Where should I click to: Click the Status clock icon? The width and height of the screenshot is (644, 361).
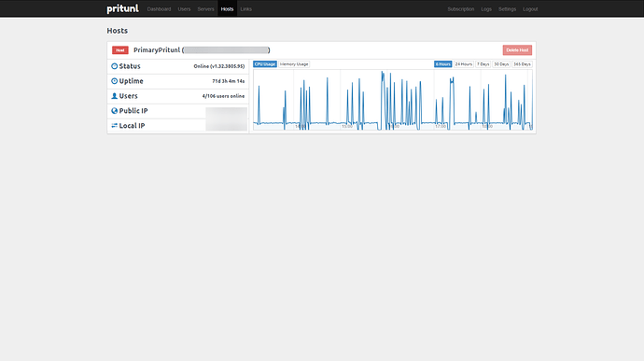(x=114, y=66)
